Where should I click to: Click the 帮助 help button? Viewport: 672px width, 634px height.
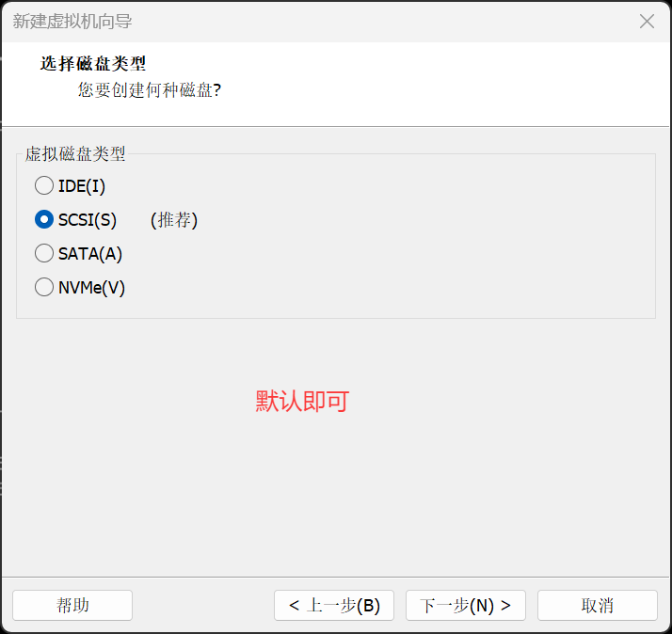72,605
